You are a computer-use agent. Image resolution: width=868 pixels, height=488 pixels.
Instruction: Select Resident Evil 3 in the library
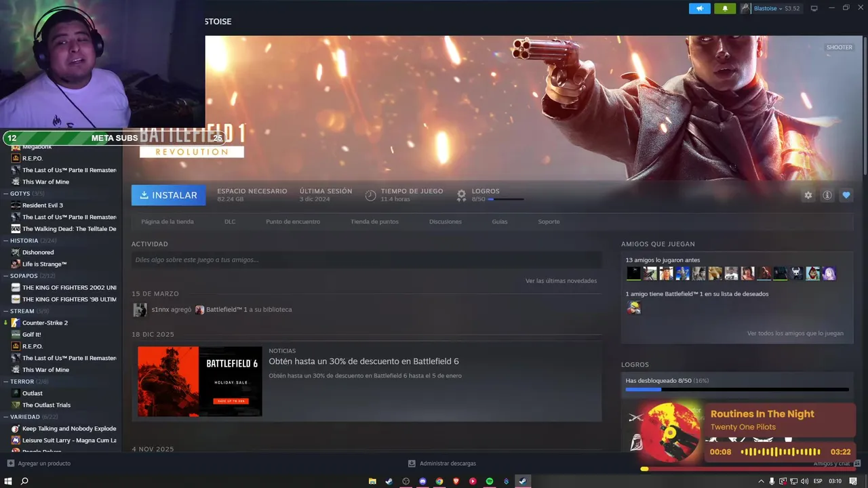43,205
